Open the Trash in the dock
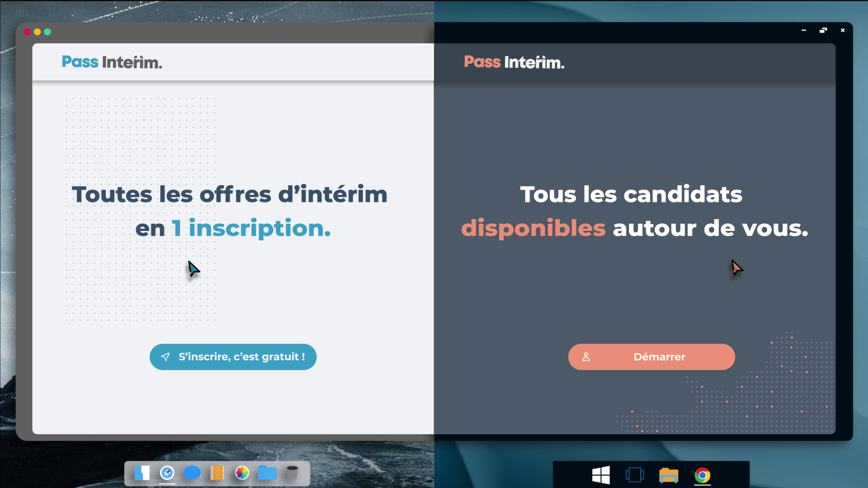 point(292,473)
